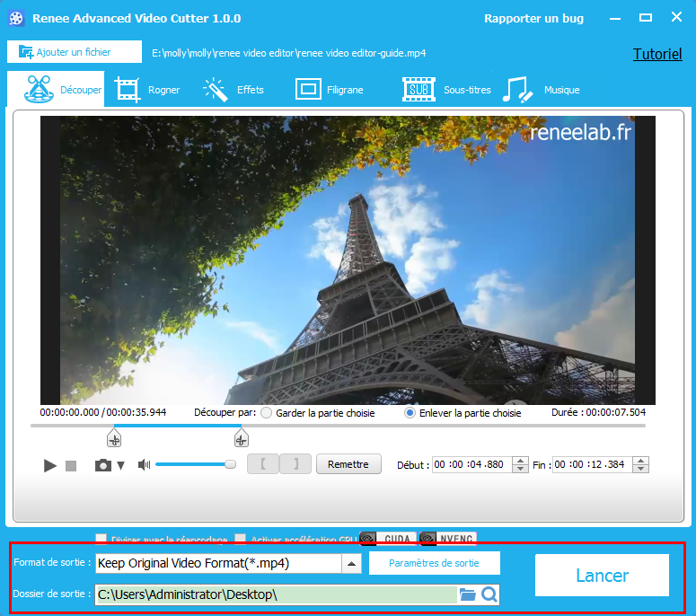Open the Tutoriel link
Viewport: 696px width, 616px height.
tap(657, 54)
